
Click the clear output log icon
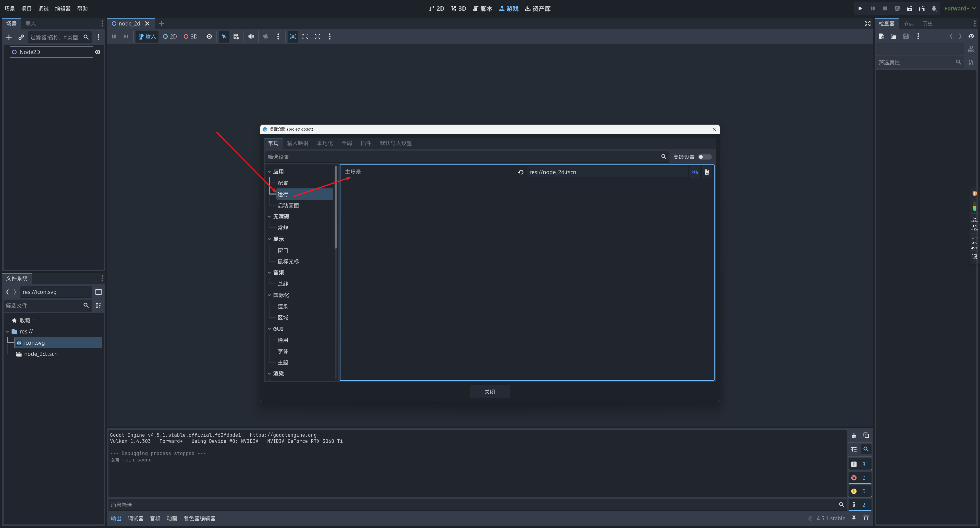(x=854, y=435)
